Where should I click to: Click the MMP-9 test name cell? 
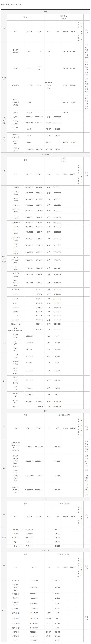16,113
